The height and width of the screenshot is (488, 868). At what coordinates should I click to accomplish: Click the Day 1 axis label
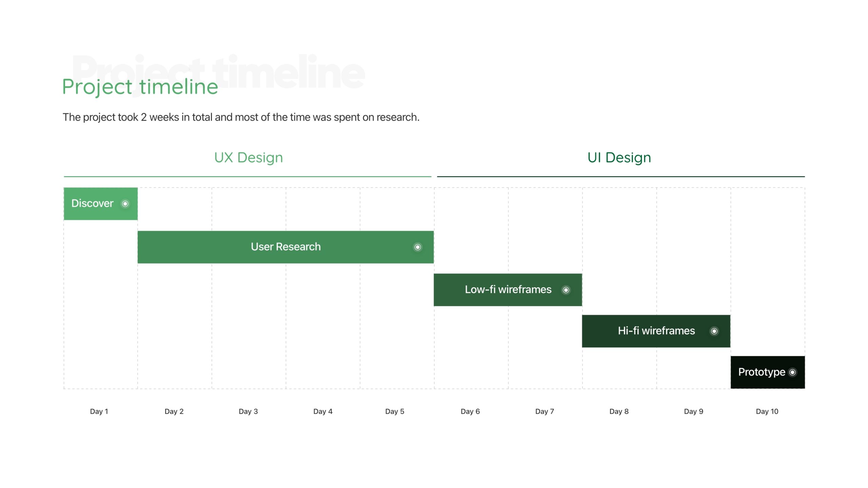coord(99,411)
